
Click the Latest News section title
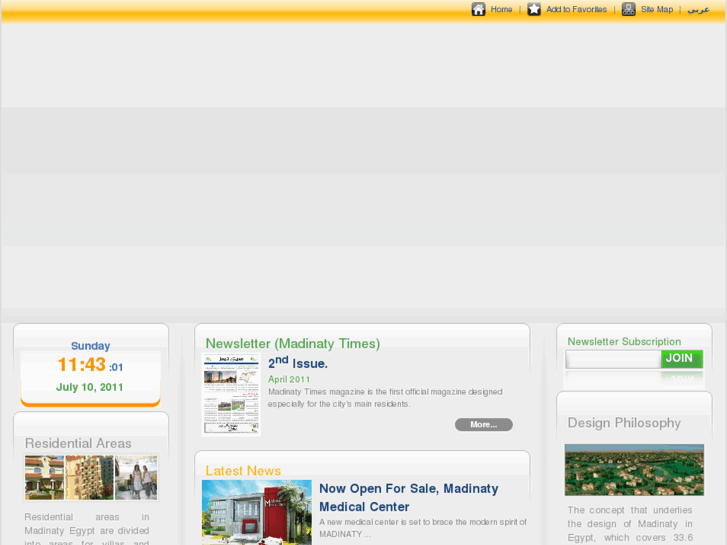coord(243,470)
